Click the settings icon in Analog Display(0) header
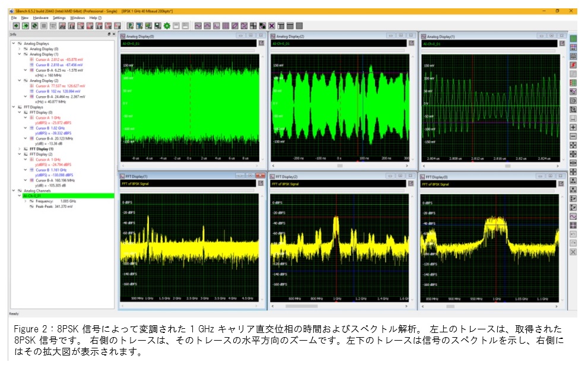This screenshot has width=588, height=365. [261, 43]
